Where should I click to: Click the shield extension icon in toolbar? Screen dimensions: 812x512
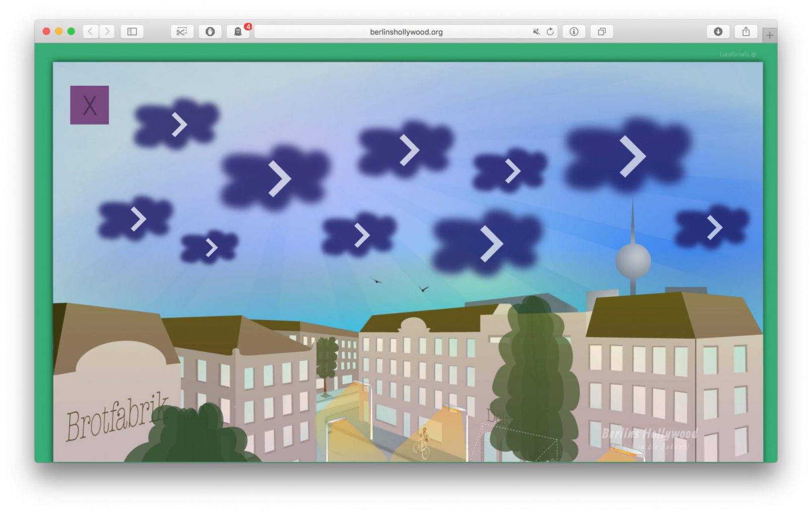[210, 32]
